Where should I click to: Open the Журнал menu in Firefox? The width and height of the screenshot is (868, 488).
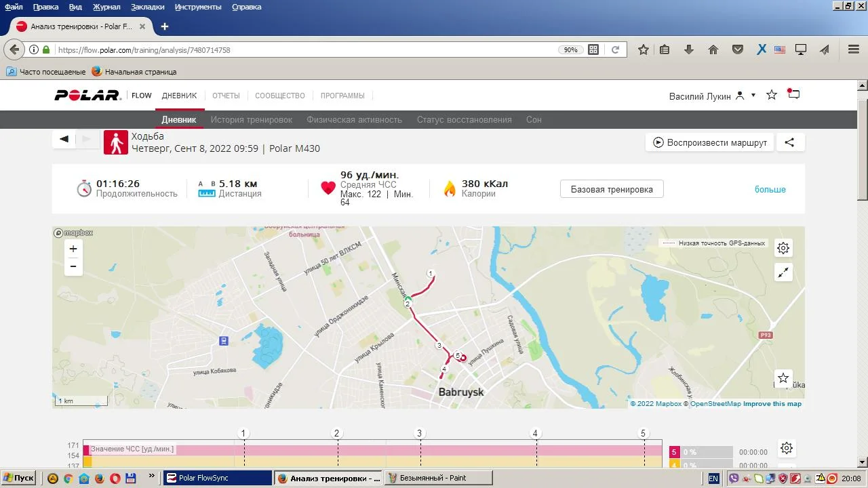point(106,7)
